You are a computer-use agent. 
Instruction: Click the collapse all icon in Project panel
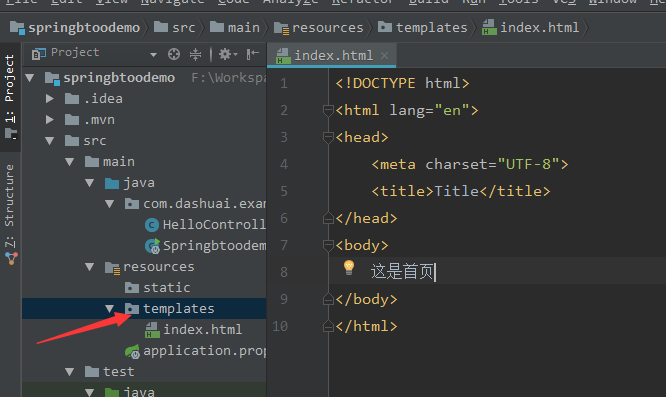pyautogui.click(x=195, y=54)
